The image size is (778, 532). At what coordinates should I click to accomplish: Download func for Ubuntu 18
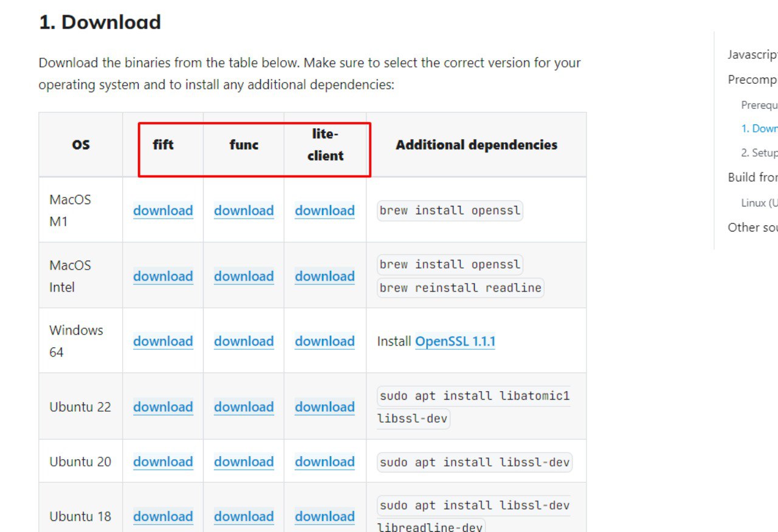(244, 516)
